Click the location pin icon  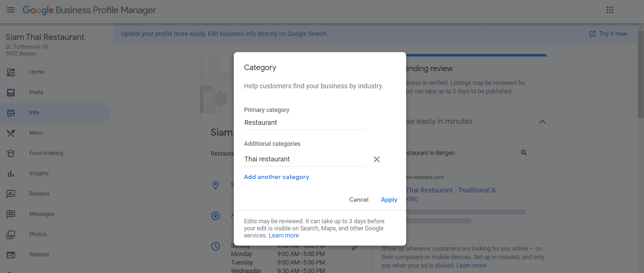pos(216,185)
